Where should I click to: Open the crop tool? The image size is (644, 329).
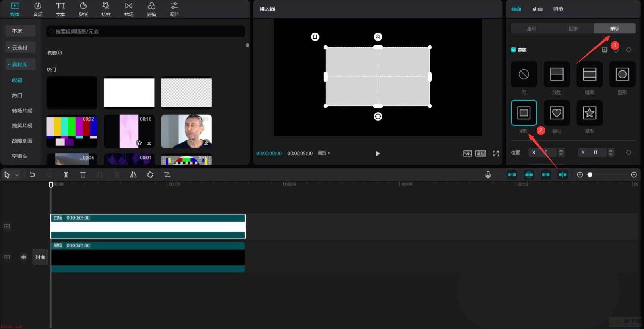[167, 175]
